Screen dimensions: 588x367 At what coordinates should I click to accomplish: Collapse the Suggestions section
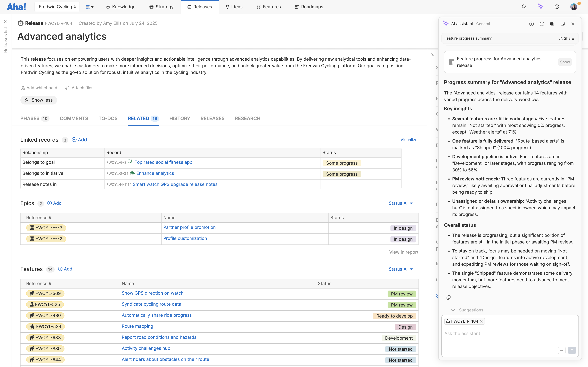pyautogui.click(x=453, y=310)
